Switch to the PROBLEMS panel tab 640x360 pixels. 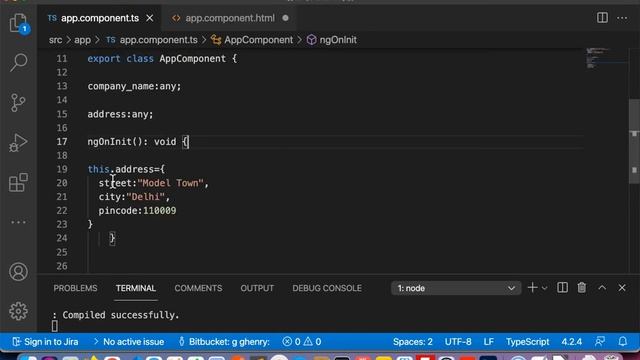pos(76,288)
